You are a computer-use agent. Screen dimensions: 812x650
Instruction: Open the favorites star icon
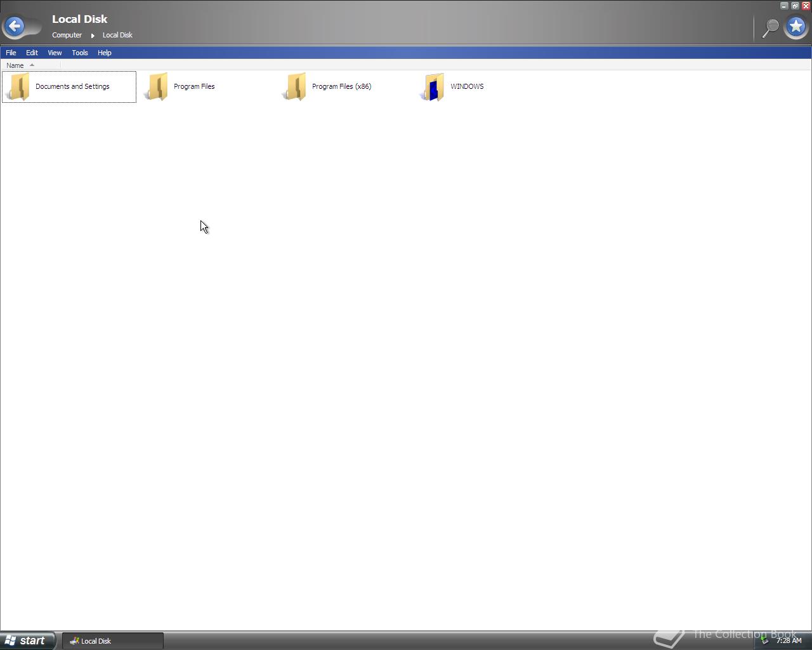pyautogui.click(x=796, y=27)
